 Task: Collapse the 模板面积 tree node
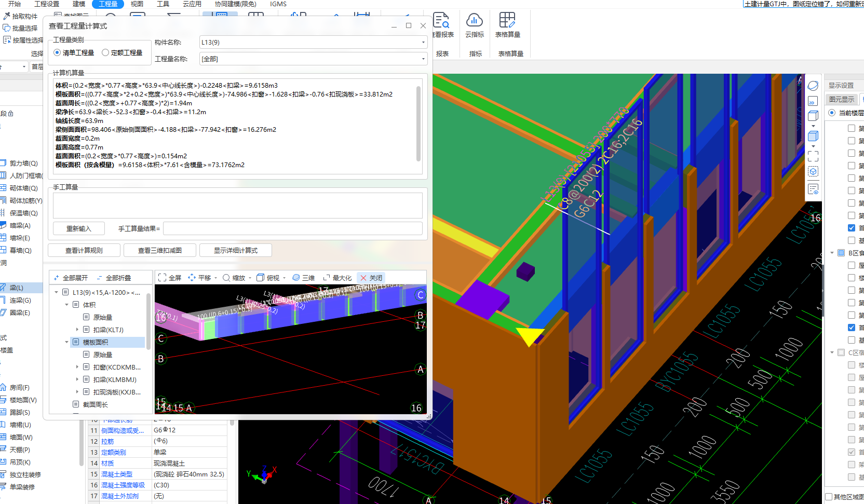point(67,342)
